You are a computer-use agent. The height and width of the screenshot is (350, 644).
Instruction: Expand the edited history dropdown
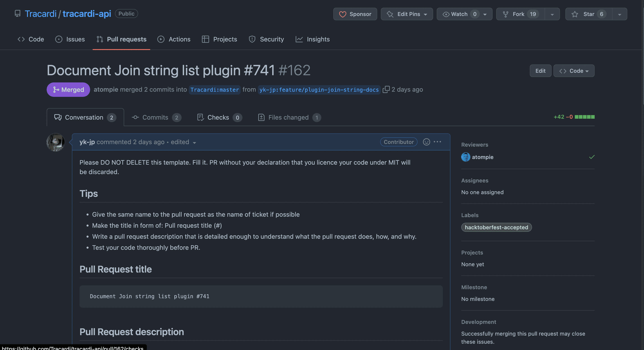click(183, 142)
